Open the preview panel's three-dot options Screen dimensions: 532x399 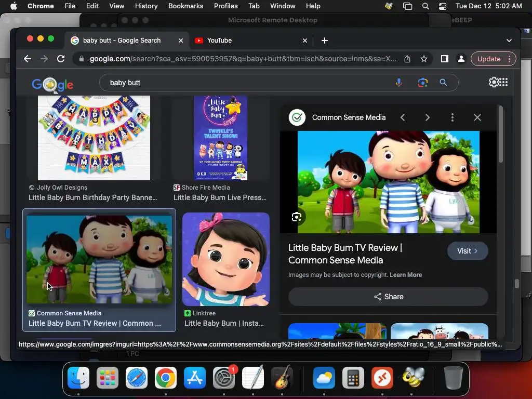point(453,117)
